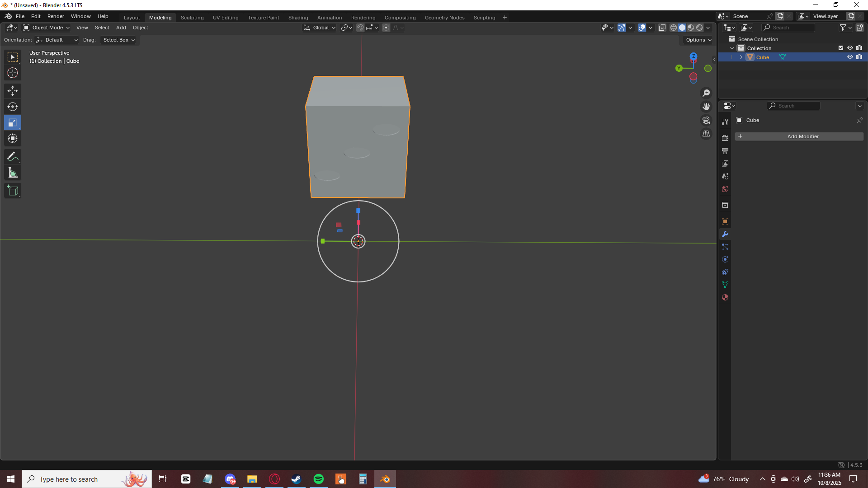
Task: Open Drag Select Box dropdown
Action: (119, 40)
